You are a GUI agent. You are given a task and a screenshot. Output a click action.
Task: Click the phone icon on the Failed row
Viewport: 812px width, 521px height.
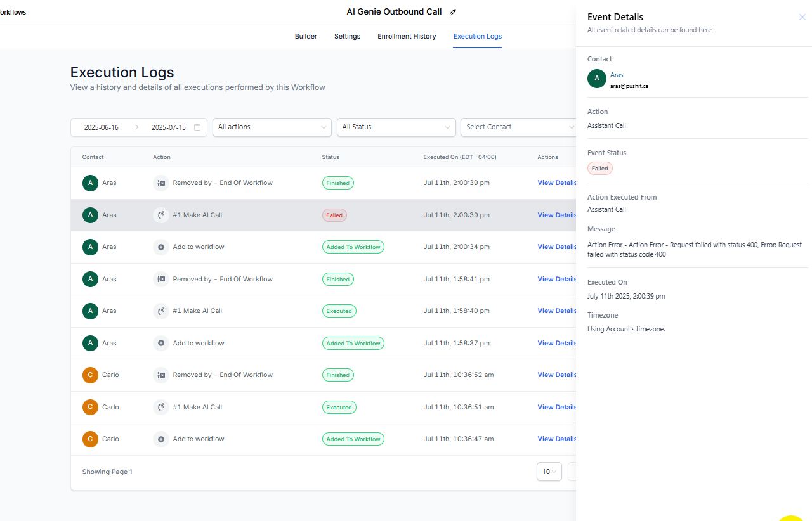pos(161,215)
